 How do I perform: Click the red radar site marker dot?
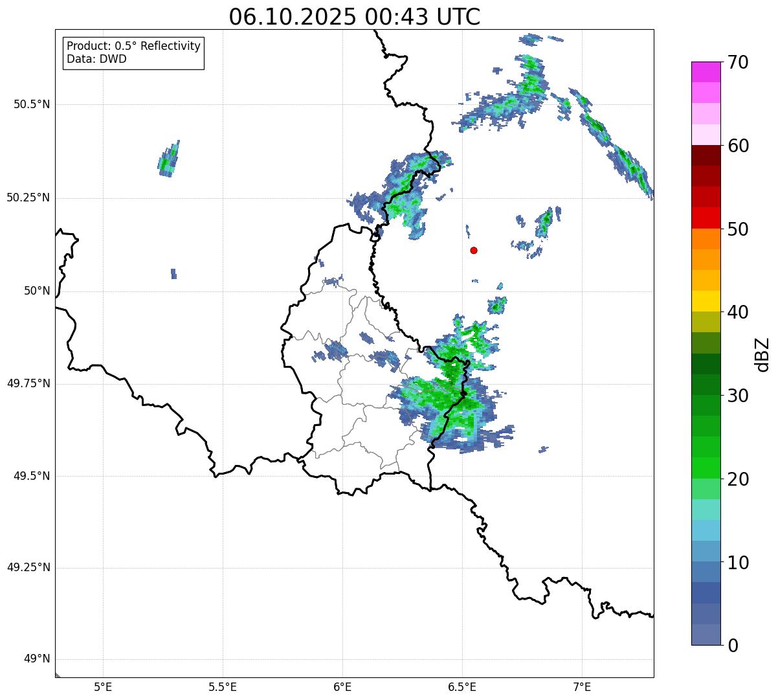click(474, 250)
